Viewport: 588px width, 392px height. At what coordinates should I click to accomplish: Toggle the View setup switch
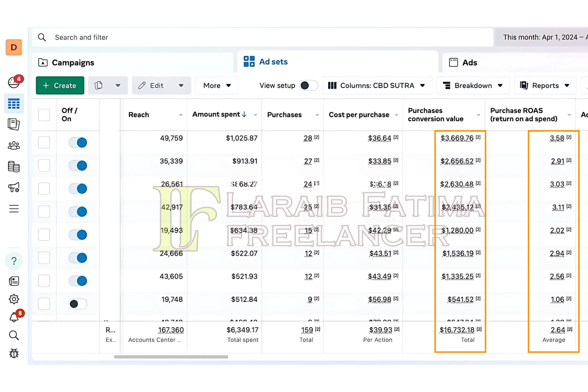pyautogui.click(x=308, y=85)
